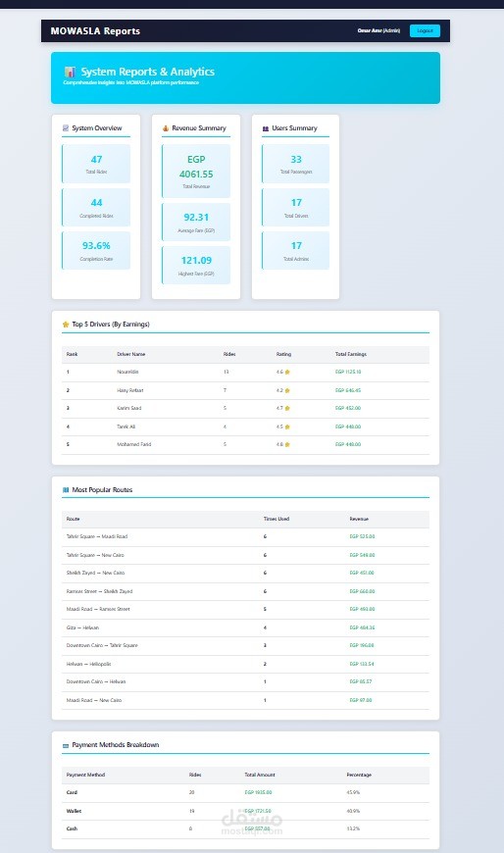The image size is (504, 853).
Task: Click the map icon beside Most Popular Routes
Action: [x=66, y=489]
